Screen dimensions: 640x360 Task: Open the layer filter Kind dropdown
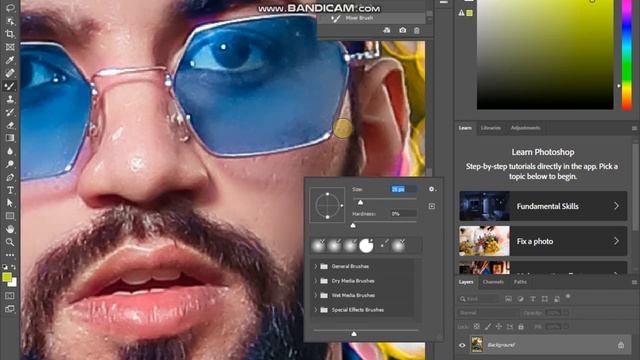pyautogui.click(x=478, y=299)
